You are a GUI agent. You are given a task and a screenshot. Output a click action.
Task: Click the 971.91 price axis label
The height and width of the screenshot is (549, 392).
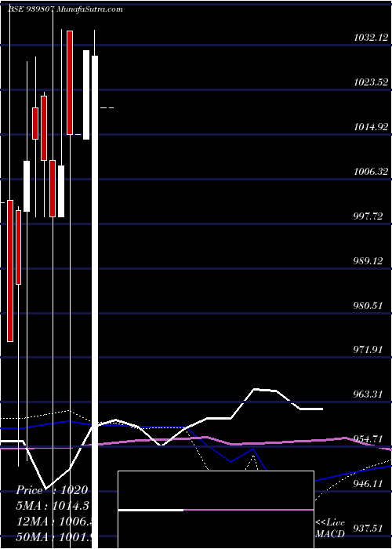coord(368,350)
